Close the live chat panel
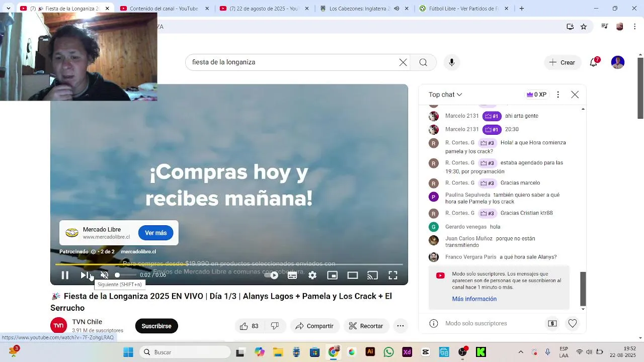Screen dimensions: 644x362 point(575,95)
